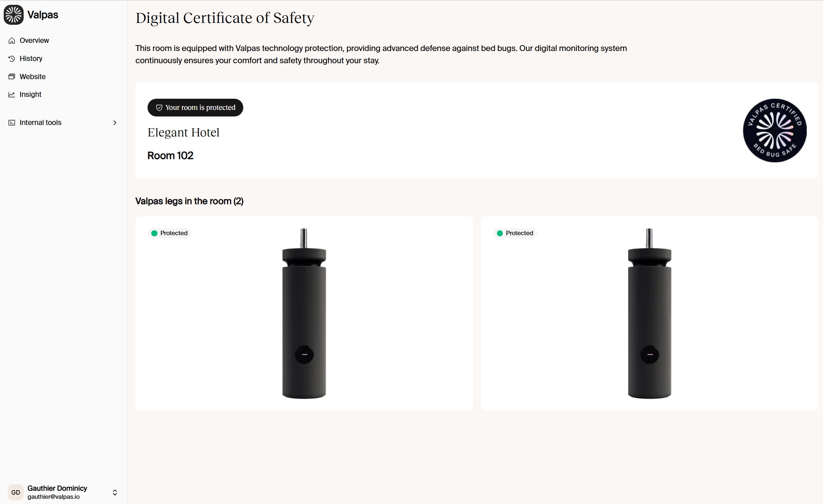Click the first leg's Protected status badge
This screenshot has height=504, width=823.
[170, 233]
